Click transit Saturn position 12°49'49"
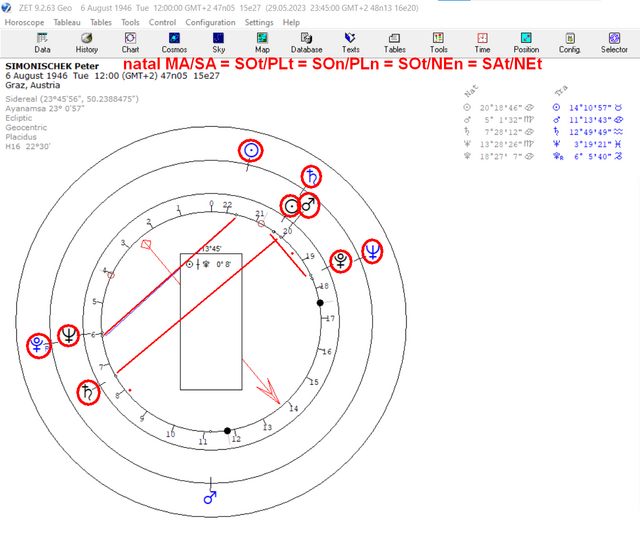The image size is (640, 543). point(588,132)
